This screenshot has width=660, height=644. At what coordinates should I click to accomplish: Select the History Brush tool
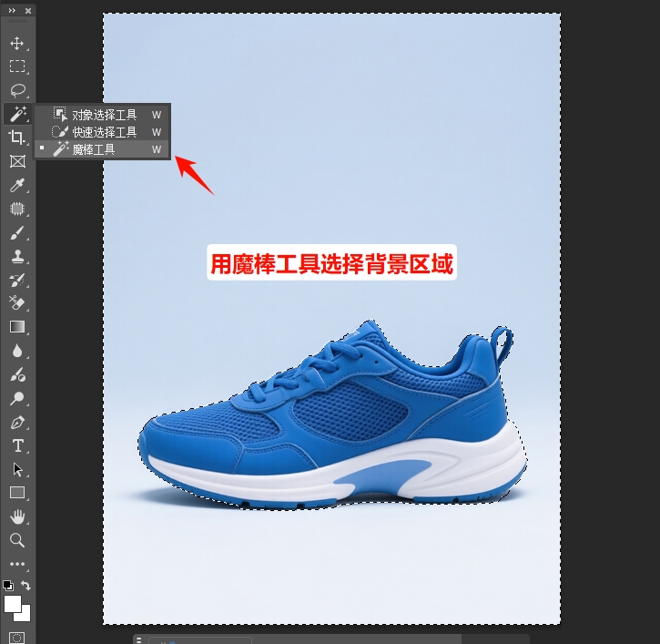(17, 280)
